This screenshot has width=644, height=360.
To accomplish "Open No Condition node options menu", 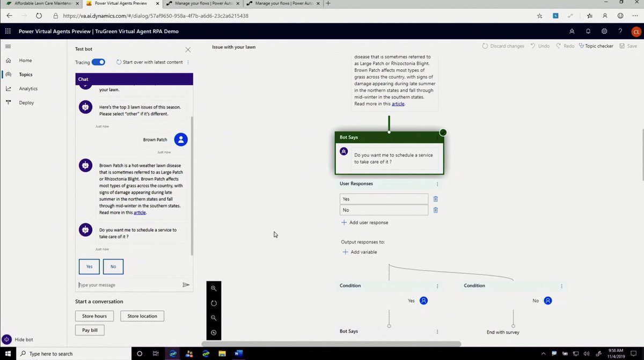I will [561, 286].
